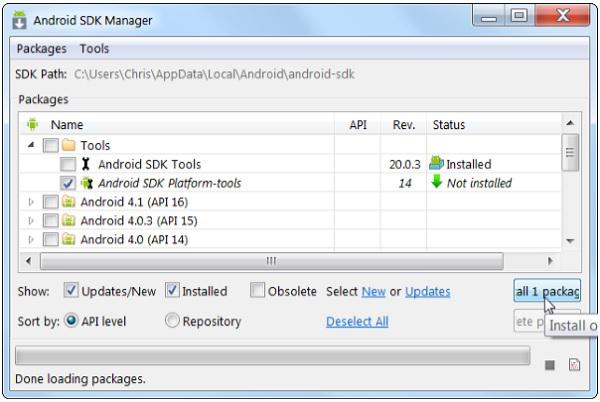
Task: Click the Android SDK Platform-tools icon
Action: [x=86, y=183]
